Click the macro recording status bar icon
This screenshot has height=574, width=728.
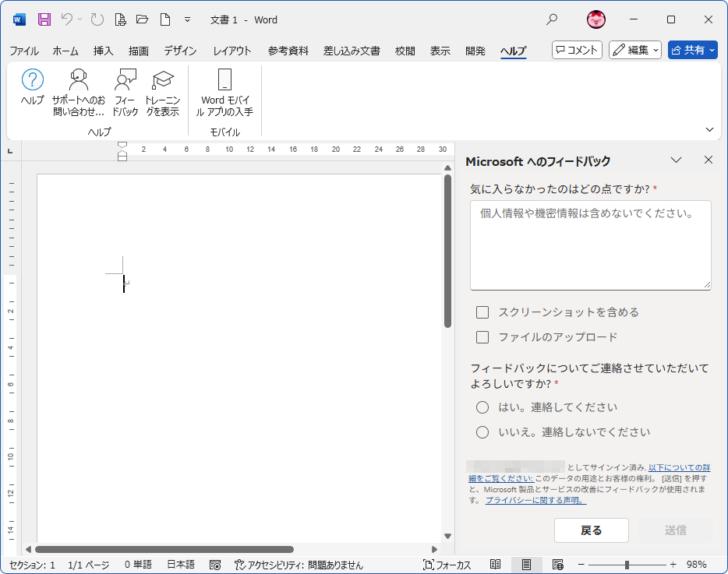coord(215,565)
